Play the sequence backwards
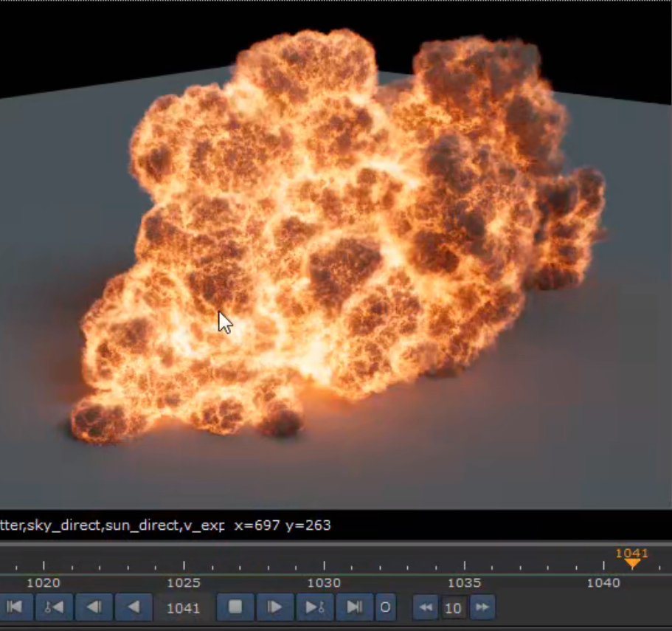Viewport: 672px width, 631px height. click(134, 607)
